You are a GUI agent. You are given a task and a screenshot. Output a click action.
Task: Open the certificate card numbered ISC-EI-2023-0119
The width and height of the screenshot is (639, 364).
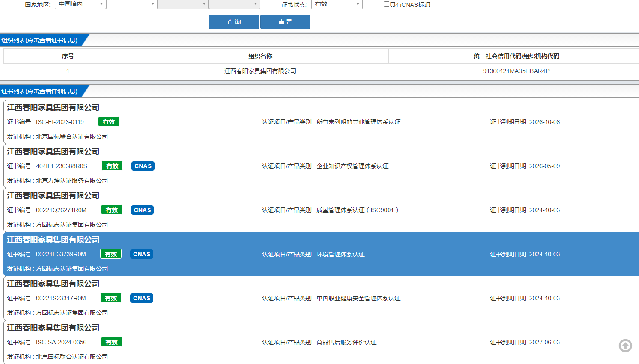(x=321, y=122)
